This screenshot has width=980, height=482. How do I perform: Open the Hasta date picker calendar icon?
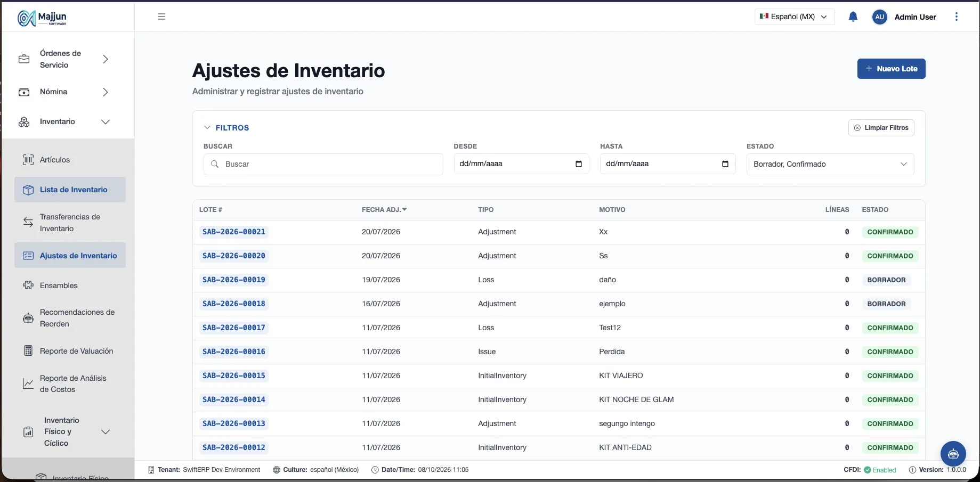[x=725, y=164]
